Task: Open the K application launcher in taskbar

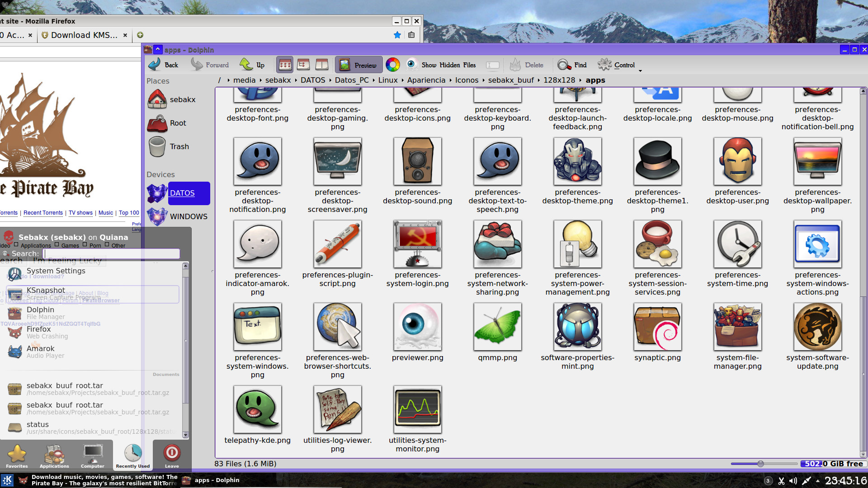Action: 7,480
